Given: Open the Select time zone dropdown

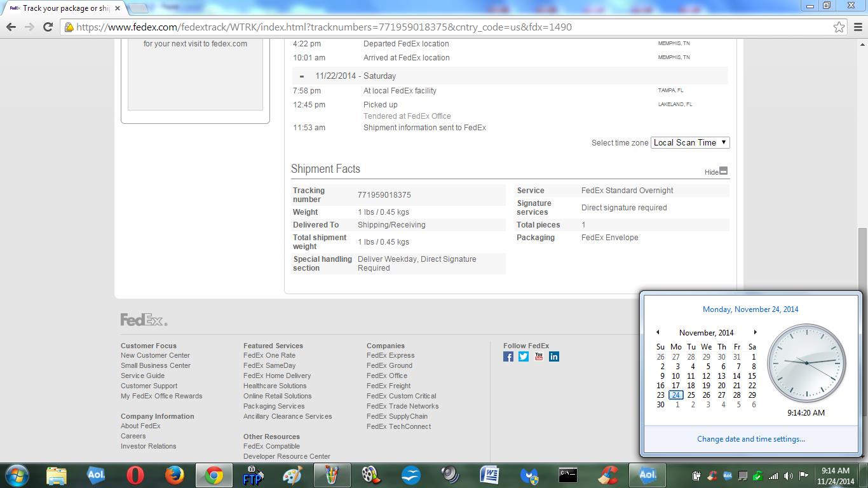Looking at the screenshot, I should [x=691, y=142].
